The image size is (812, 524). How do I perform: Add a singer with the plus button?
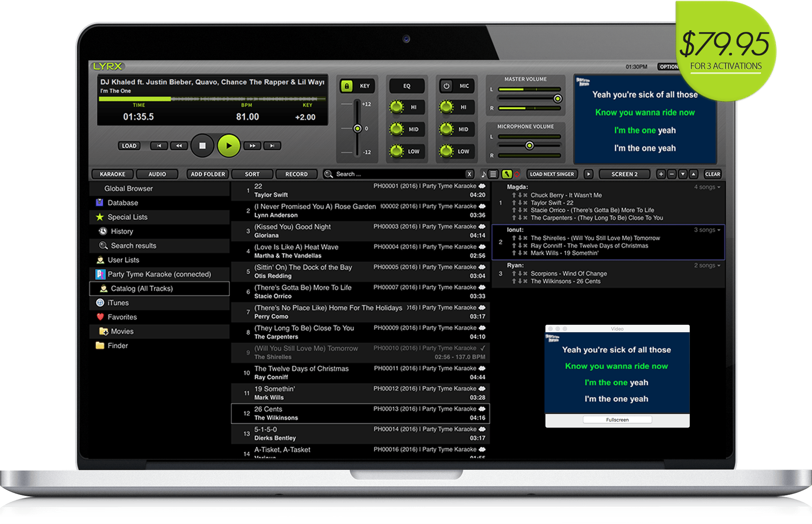tap(661, 174)
